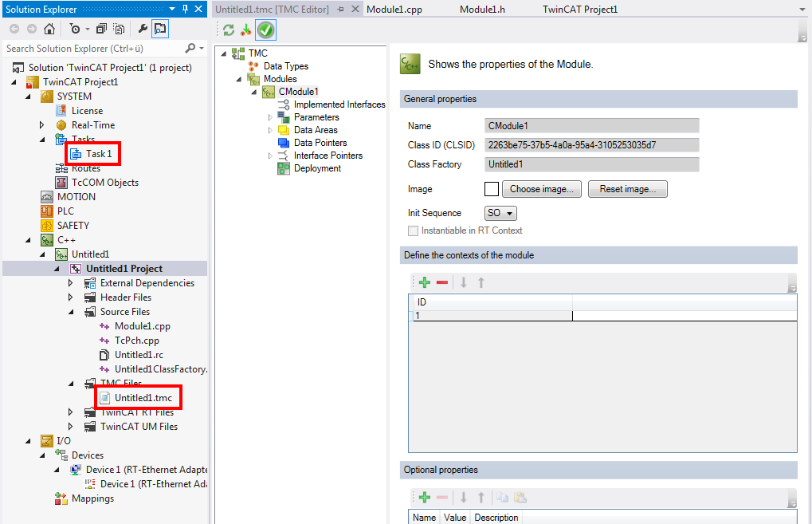The width and height of the screenshot is (812, 524).
Task: Add a context with the green plus icon
Action: (425, 282)
